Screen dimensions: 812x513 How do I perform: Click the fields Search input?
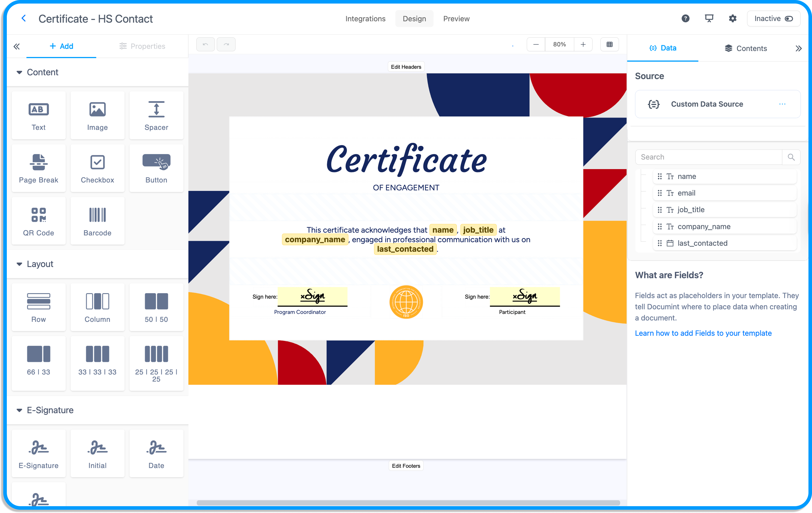pyautogui.click(x=708, y=157)
